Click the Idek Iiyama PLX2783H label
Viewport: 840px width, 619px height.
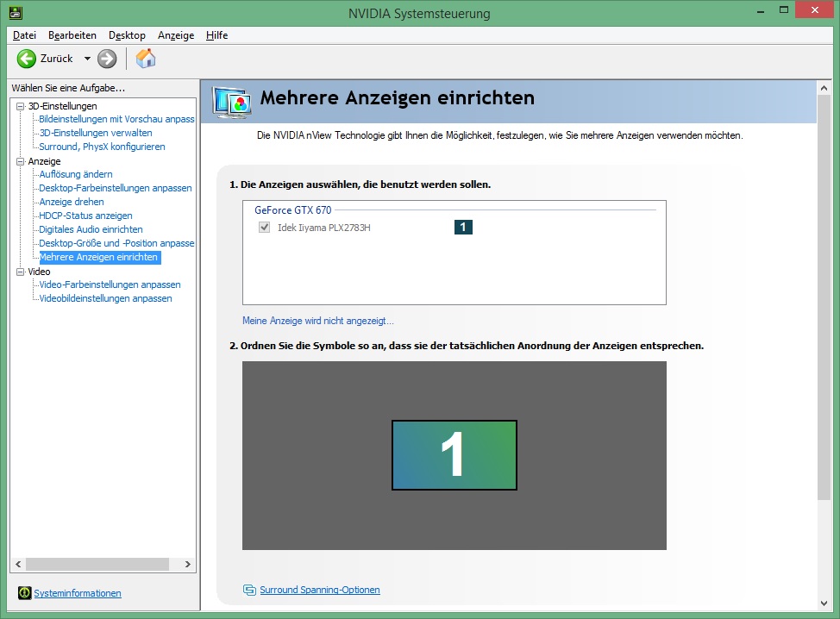point(324,228)
